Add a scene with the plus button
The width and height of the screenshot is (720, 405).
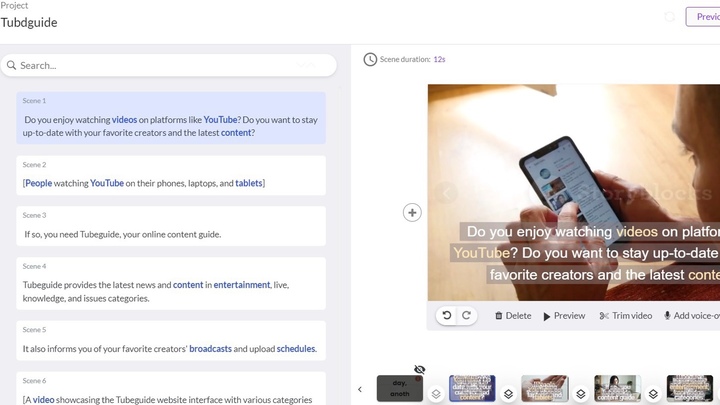412,213
